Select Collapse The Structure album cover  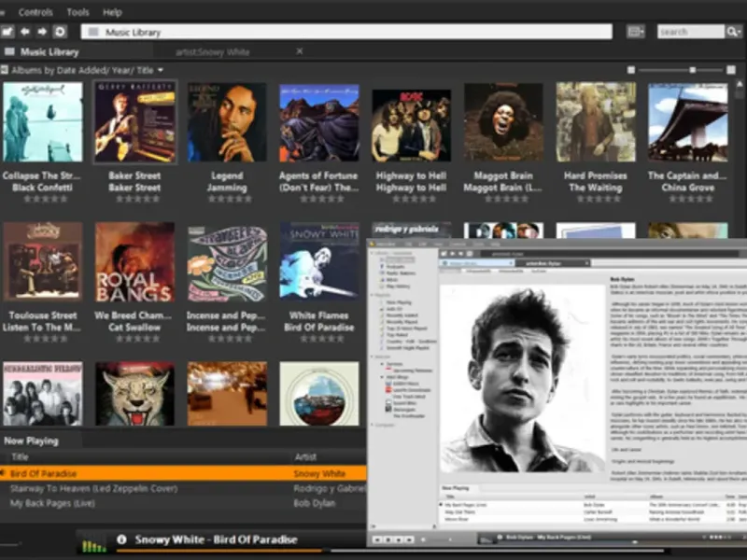pyautogui.click(x=42, y=122)
